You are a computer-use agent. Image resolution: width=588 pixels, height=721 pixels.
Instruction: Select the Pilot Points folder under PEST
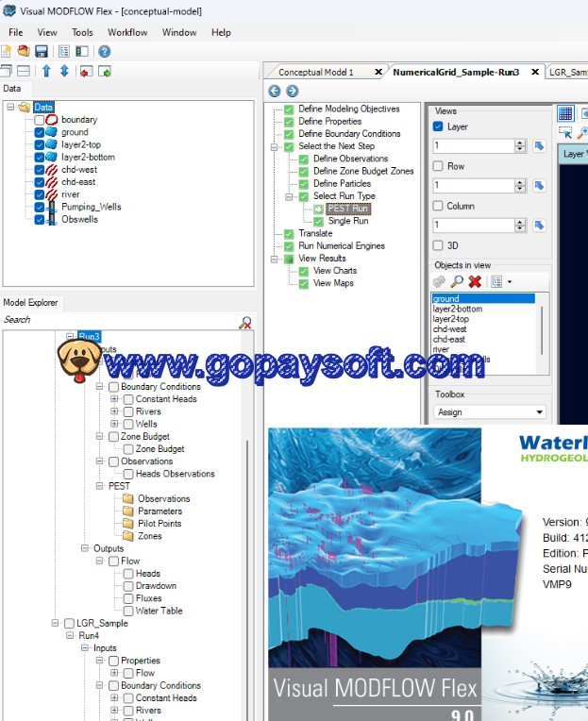(x=160, y=523)
